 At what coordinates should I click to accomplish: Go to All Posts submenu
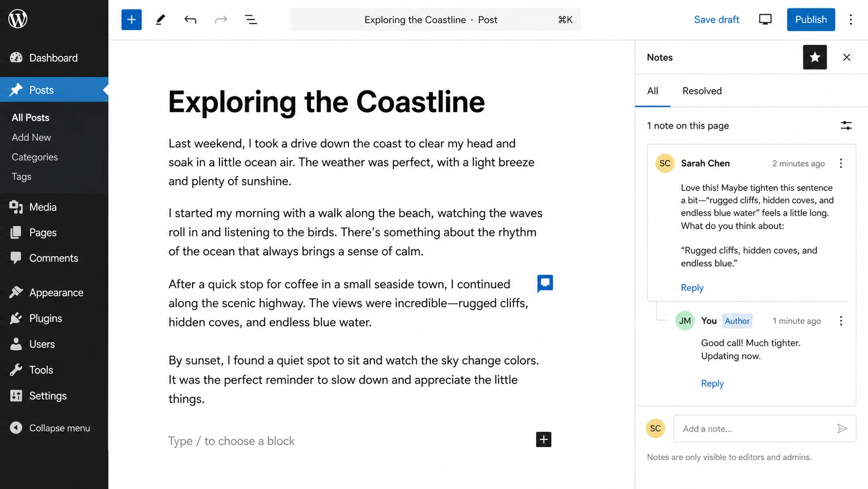pos(31,117)
